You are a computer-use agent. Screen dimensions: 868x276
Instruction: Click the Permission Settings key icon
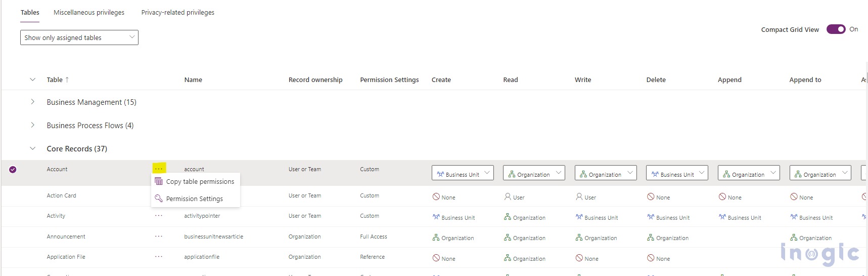(159, 199)
